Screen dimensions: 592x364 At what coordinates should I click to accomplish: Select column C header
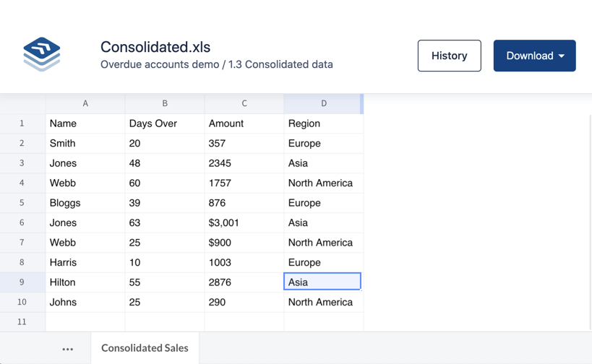coord(244,103)
